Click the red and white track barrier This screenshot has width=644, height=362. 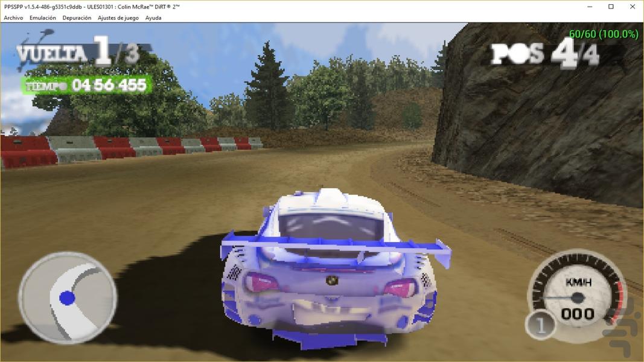[x=132, y=151]
